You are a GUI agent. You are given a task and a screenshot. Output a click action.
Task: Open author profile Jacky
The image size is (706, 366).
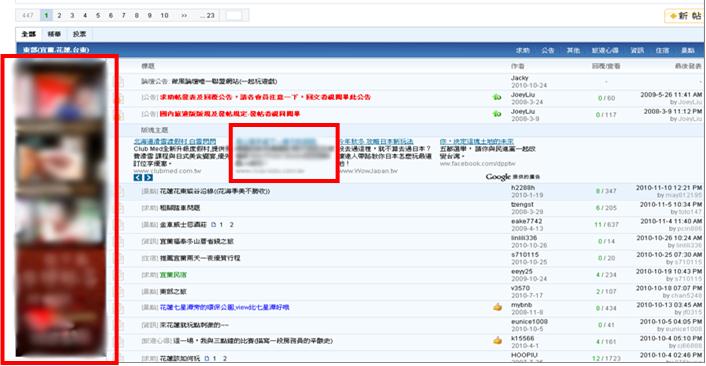[520, 78]
